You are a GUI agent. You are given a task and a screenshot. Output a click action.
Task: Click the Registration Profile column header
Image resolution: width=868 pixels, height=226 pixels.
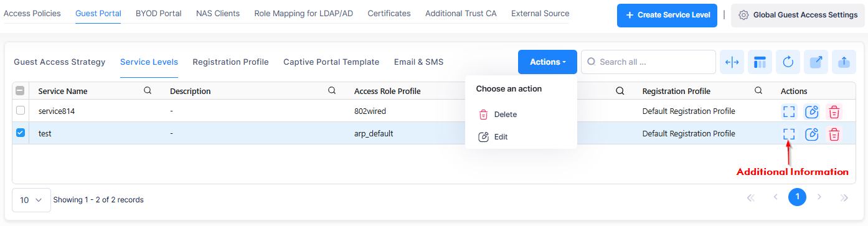(x=676, y=91)
